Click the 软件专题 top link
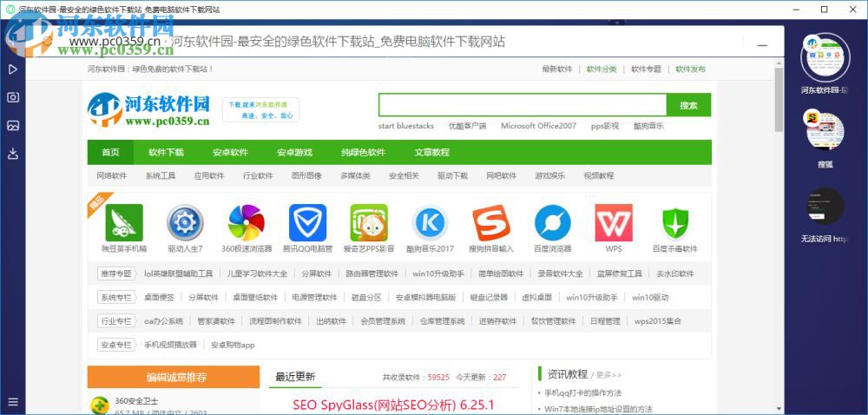 click(x=647, y=69)
